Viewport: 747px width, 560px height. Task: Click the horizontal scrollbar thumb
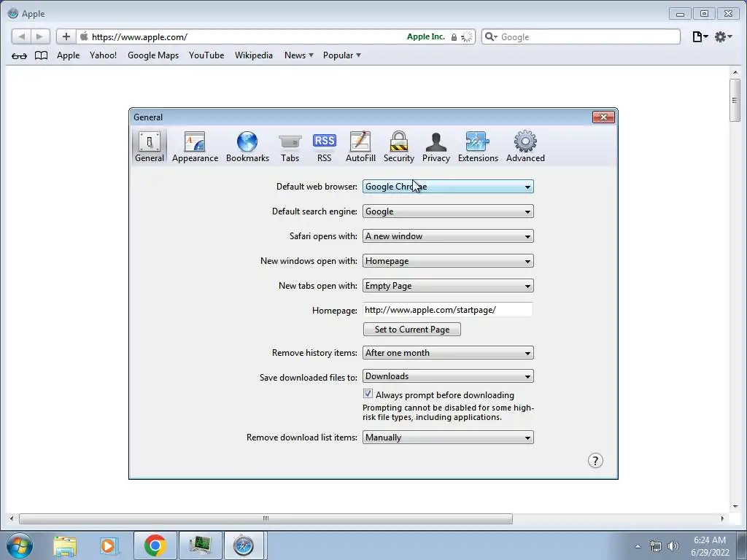[x=266, y=518]
